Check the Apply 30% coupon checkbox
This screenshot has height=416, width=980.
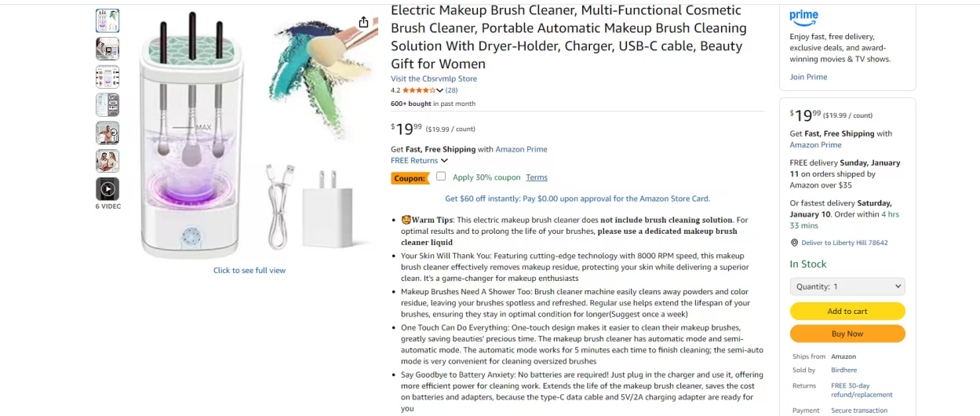click(x=441, y=177)
